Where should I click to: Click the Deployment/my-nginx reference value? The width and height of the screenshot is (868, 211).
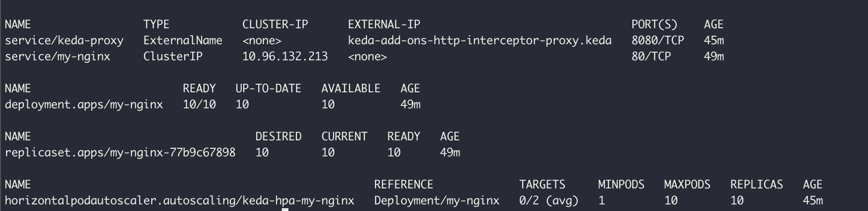click(437, 201)
